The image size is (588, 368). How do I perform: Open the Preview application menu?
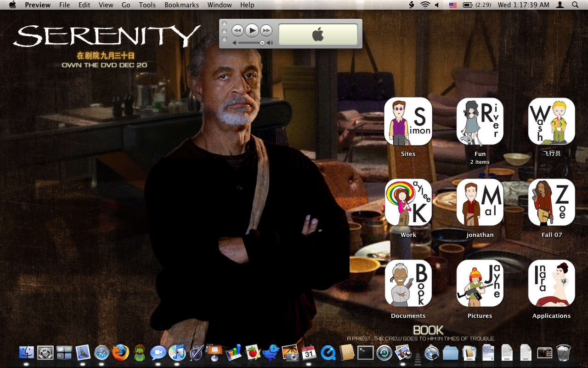(38, 5)
